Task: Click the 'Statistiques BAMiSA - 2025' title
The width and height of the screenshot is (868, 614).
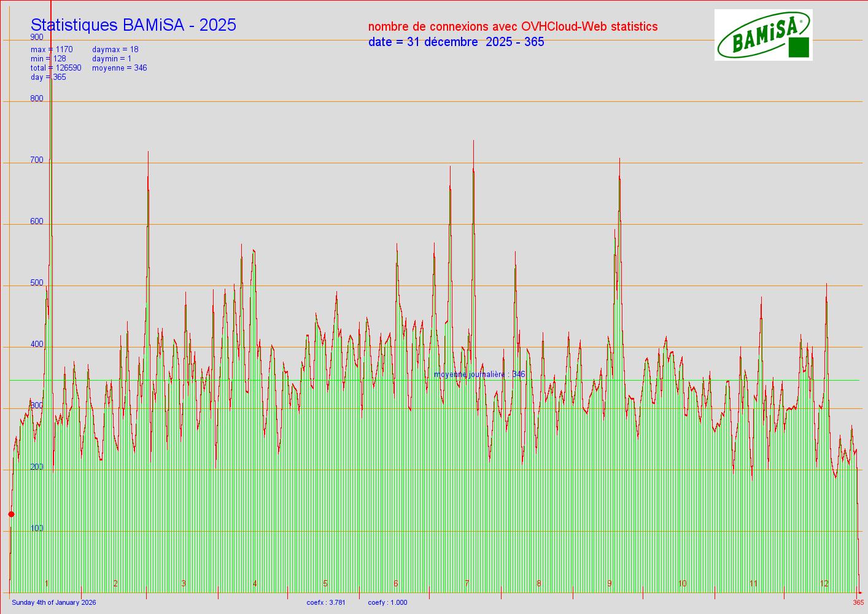Action: click(133, 25)
